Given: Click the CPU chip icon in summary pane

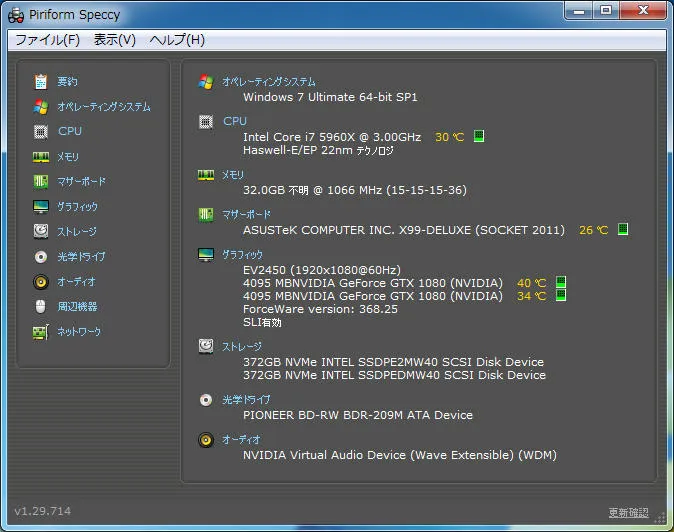Looking at the screenshot, I should click(x=206, y=122).
